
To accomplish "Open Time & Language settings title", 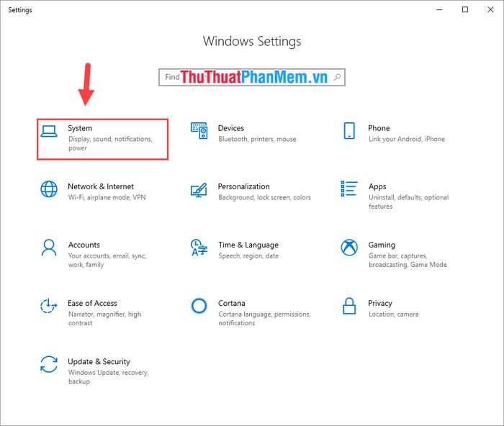I will click(248, 245).
